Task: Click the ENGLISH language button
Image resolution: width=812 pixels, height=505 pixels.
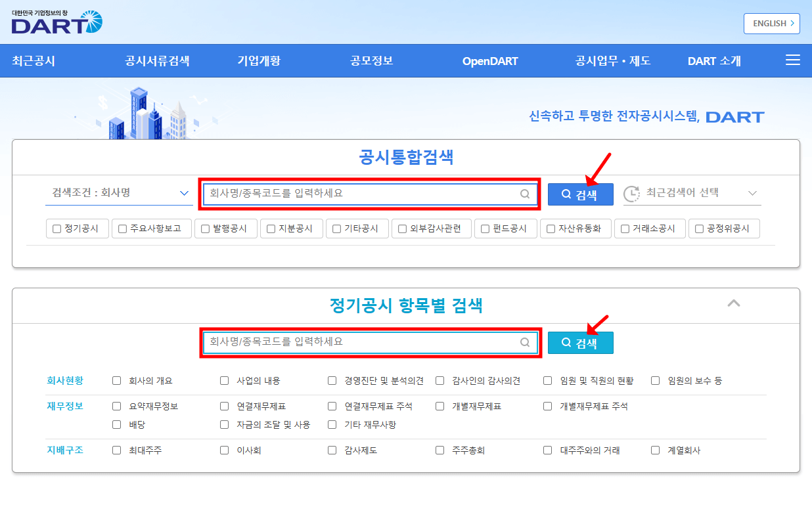Action: 771,24
